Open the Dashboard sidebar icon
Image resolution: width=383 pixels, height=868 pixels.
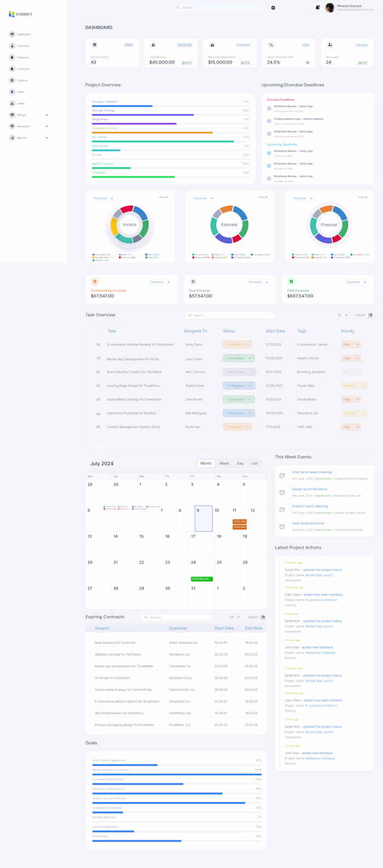(x=12, y=34)
